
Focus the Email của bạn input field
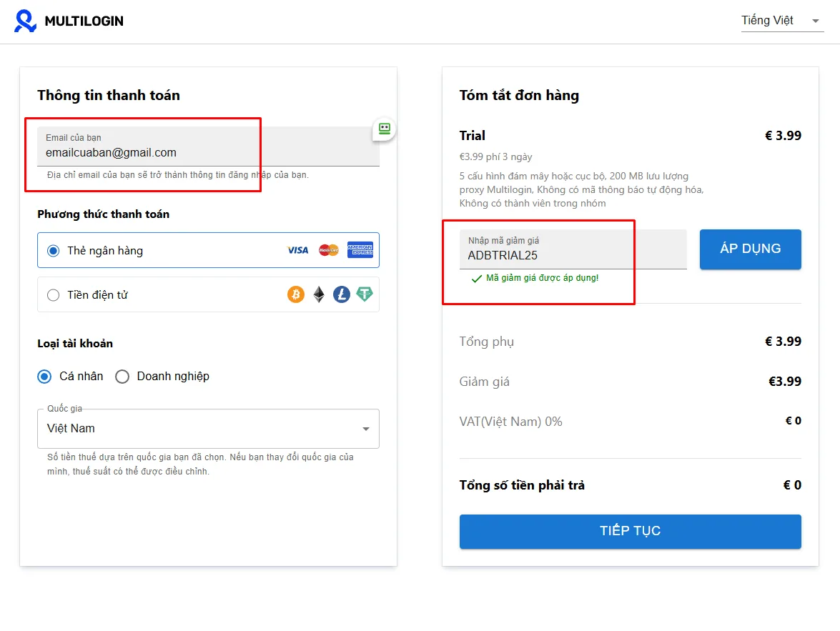click(209, 146)
